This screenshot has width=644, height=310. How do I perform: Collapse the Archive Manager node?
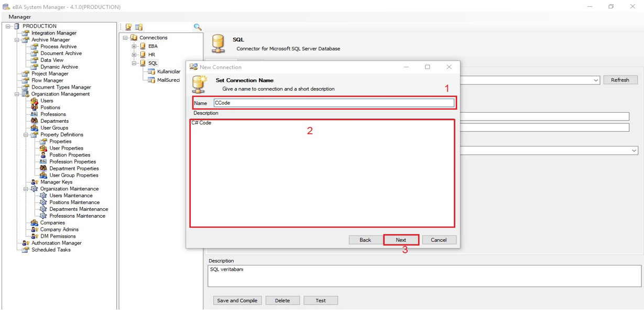point(17,40)
